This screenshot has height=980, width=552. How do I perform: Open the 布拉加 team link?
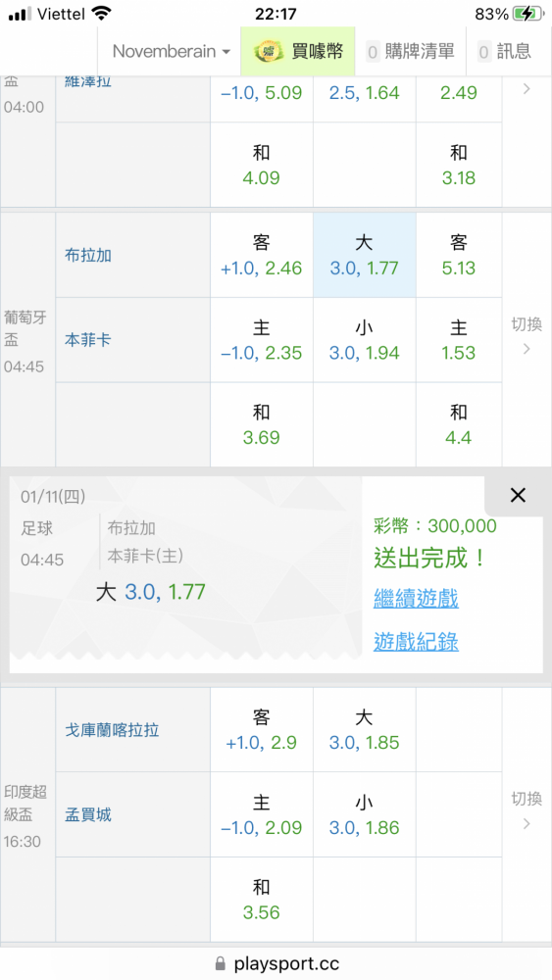click(88, 255)
